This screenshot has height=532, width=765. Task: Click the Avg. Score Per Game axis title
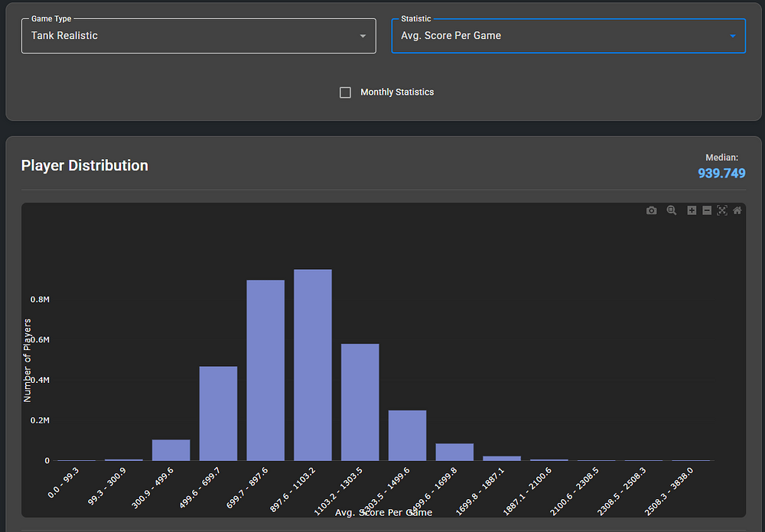tap(383, 512)
